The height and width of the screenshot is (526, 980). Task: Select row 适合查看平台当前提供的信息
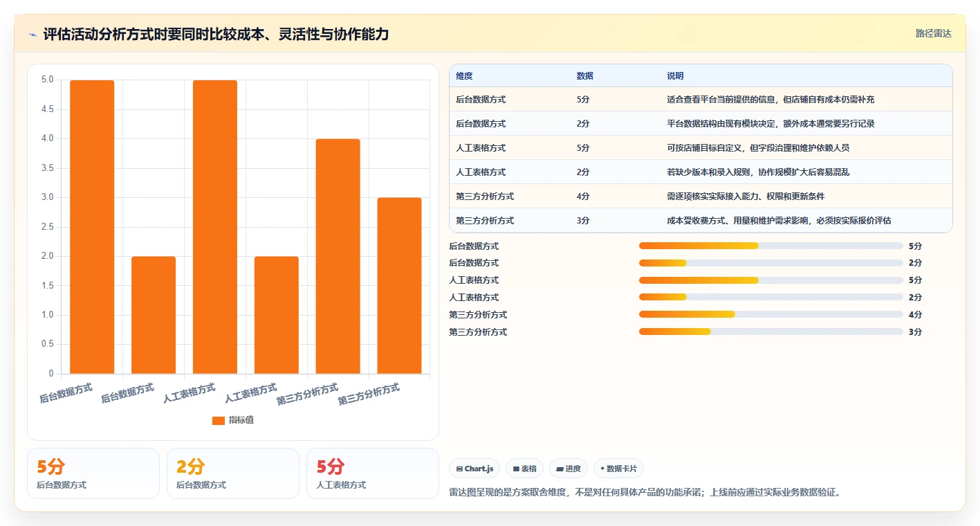[701, 99]
